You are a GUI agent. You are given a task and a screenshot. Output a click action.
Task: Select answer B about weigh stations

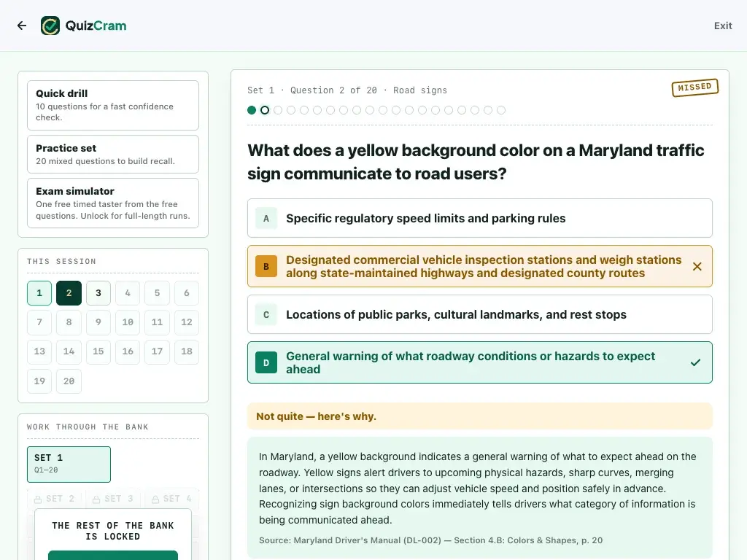480,267
